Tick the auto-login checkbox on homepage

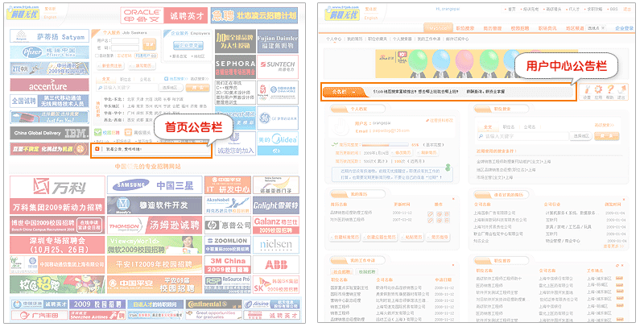click(98, 56)
